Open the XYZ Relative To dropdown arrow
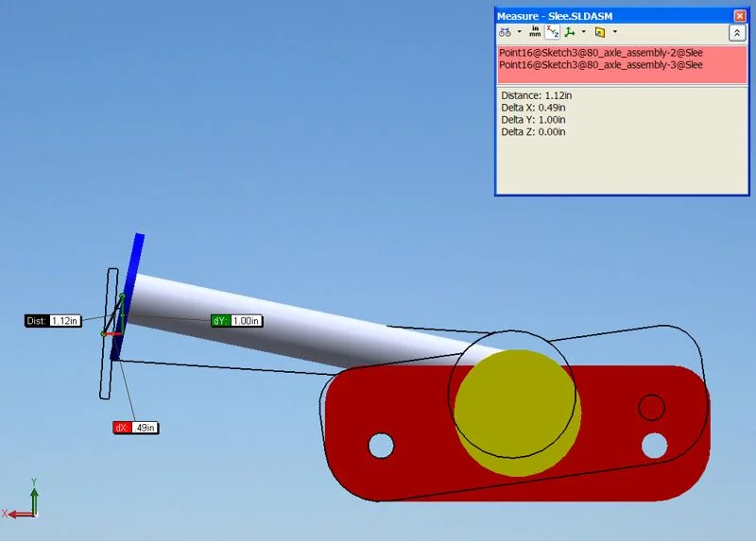The image size is (756, 541). 583,32
